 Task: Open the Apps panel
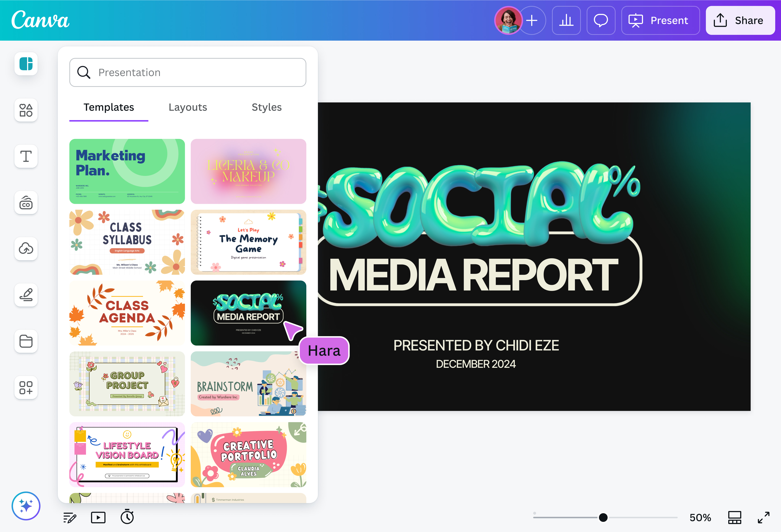pyautogui.click(x=26, y=388)
